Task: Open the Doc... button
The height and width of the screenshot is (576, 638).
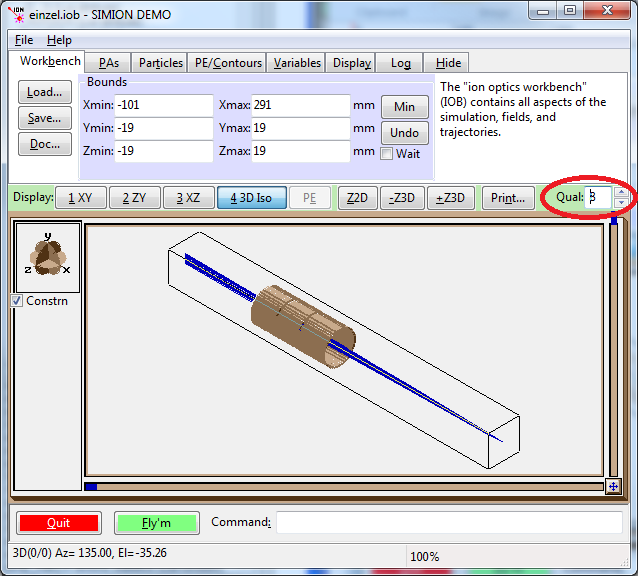Action: point(45,144)
